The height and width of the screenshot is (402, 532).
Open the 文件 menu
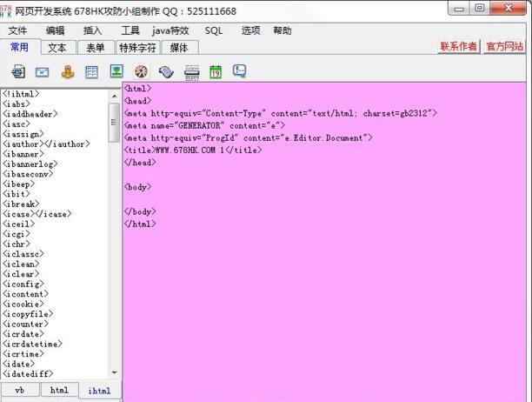click(17, 30)
